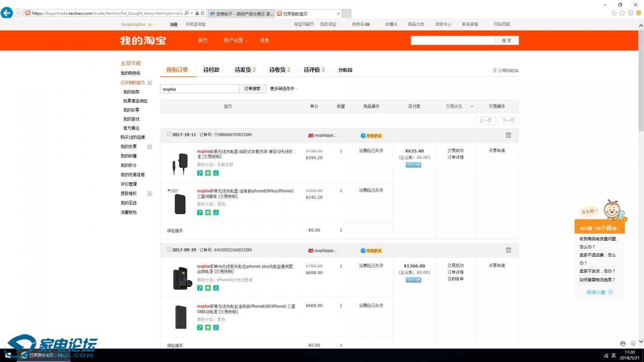Click the mophie order search text field
Screen dimensions: 644x362
(x=199, y=89)
